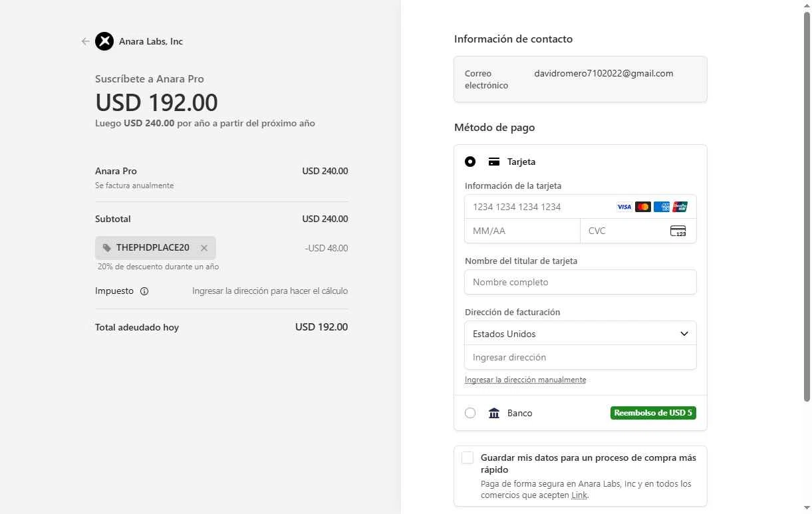Click Ingresar la dirección para hacer el cálculo
The width and height of the screenshot is (812, 514).
point(270,291)
